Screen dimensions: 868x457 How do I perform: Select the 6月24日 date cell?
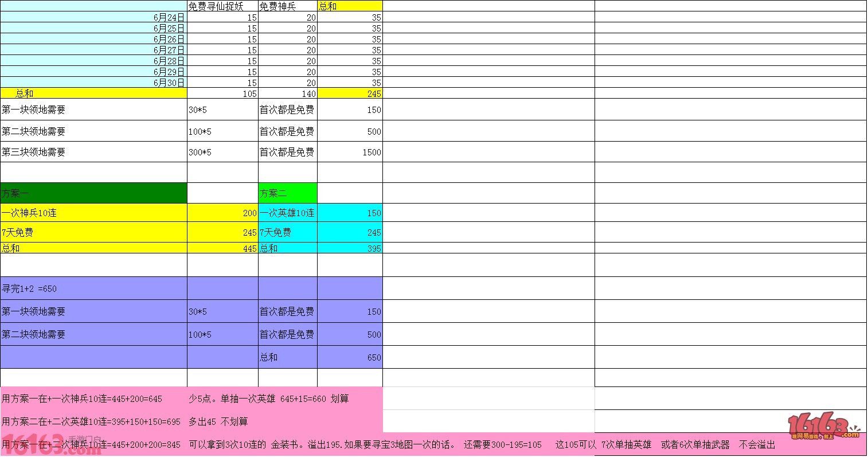point(93,17)
